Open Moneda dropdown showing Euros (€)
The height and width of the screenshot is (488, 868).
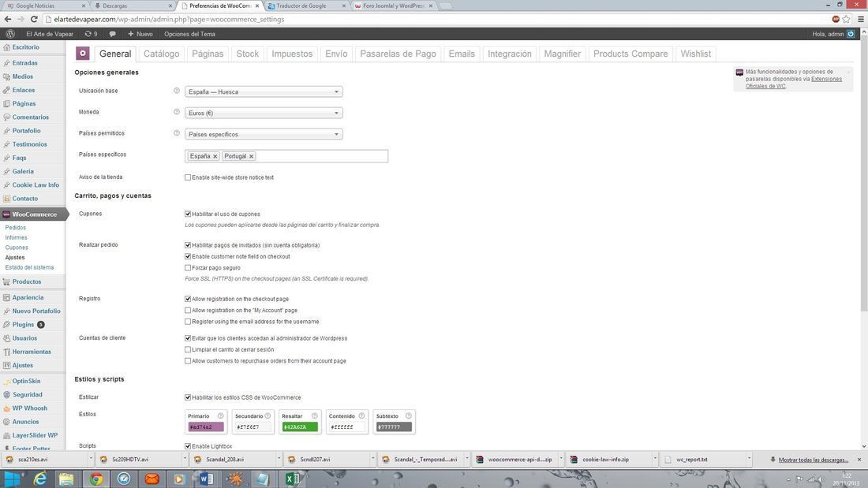(x=264, y=113)
